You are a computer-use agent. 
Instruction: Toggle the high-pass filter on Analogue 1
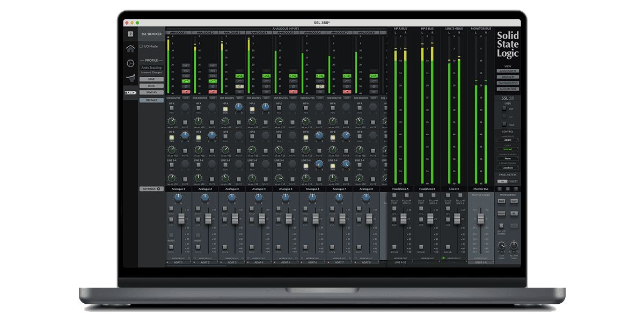click(x=186, y=81)
